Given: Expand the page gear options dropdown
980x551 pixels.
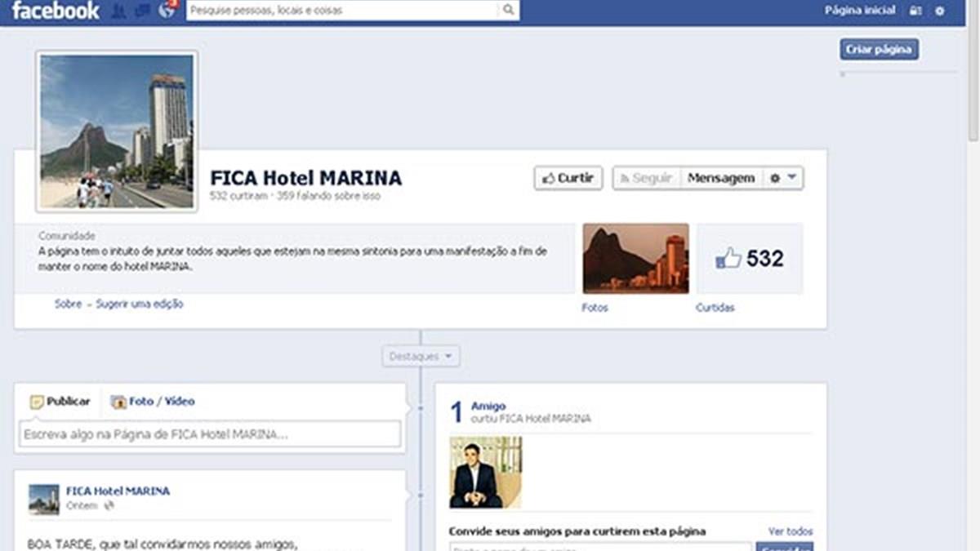Looking at the screenshot, I should pyautogui.click(x=783, y=178).
